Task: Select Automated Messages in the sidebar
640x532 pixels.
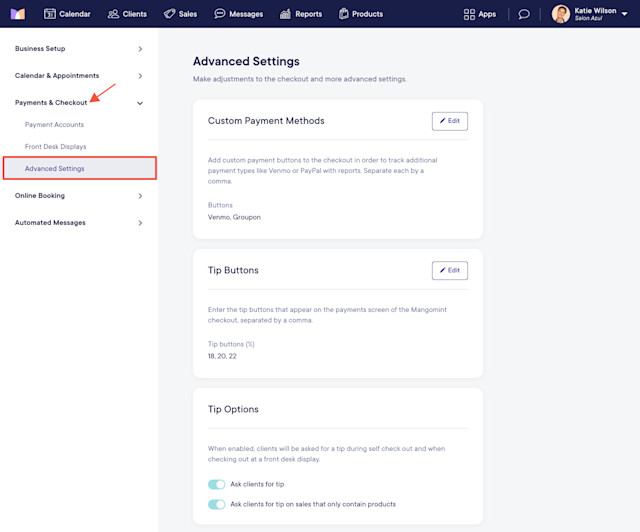Action: click(50, 223)
